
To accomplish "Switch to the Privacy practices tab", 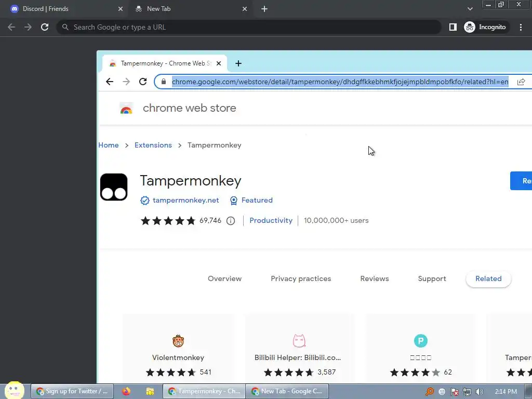I will pyautogui.click(x=301, y=278).
